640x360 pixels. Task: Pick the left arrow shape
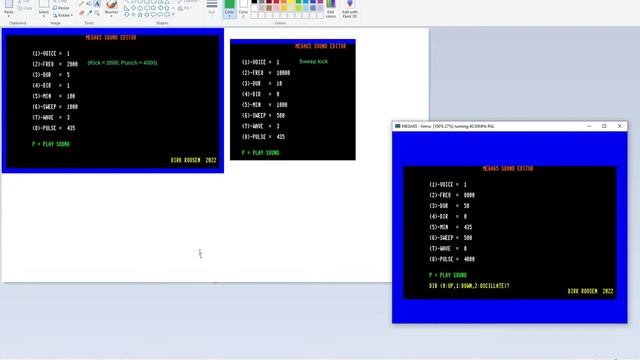[160, 8]
